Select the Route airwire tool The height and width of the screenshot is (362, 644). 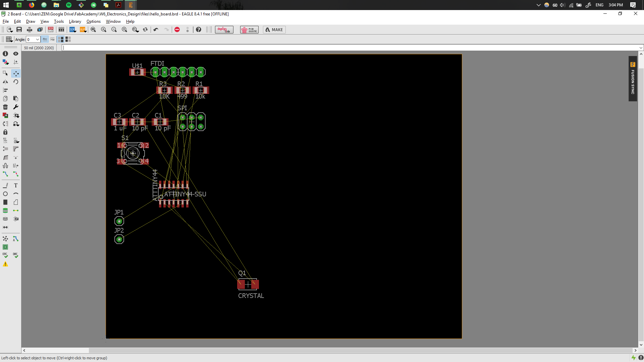(x=5, y=174)
